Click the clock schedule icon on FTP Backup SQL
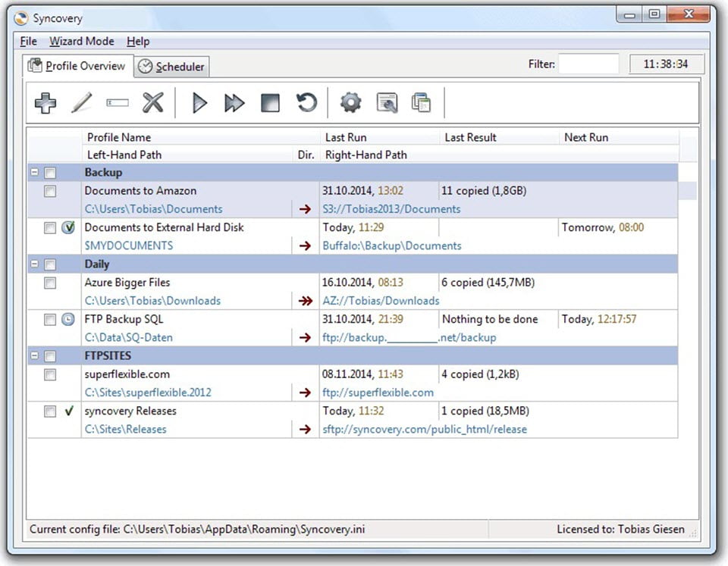 click(68, 319)
